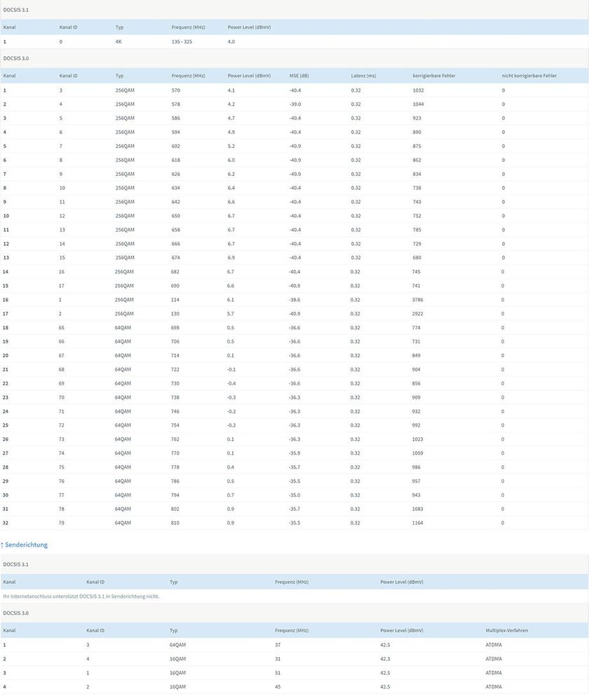
Task: Select frequency cell '586'
Action: click(175, 118)
